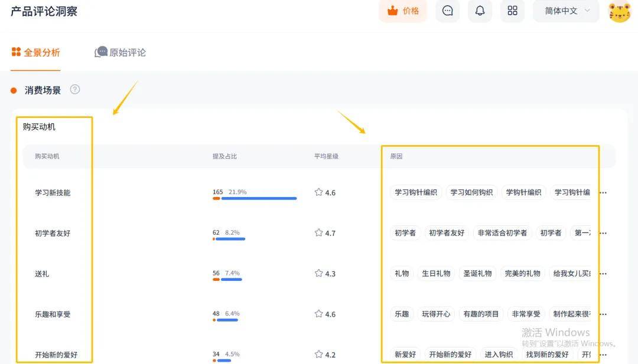The image size is (638, 364).
Task: Open the notification bell icon
Action: pyautogui.click(x=480, y=11)
